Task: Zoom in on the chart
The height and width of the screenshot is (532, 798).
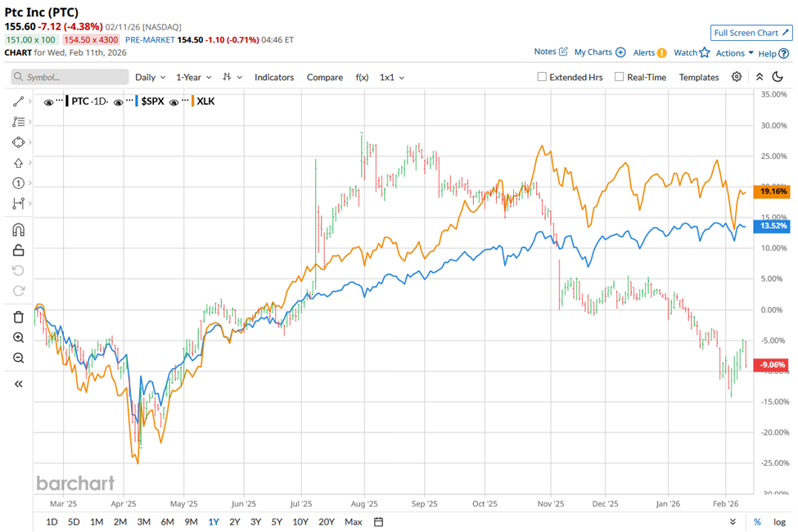Action: (18, 337)
